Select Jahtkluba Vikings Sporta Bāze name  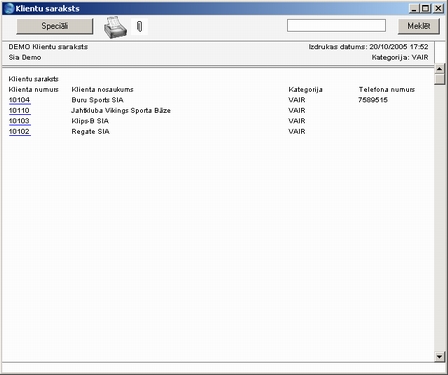tap(121, 110)
